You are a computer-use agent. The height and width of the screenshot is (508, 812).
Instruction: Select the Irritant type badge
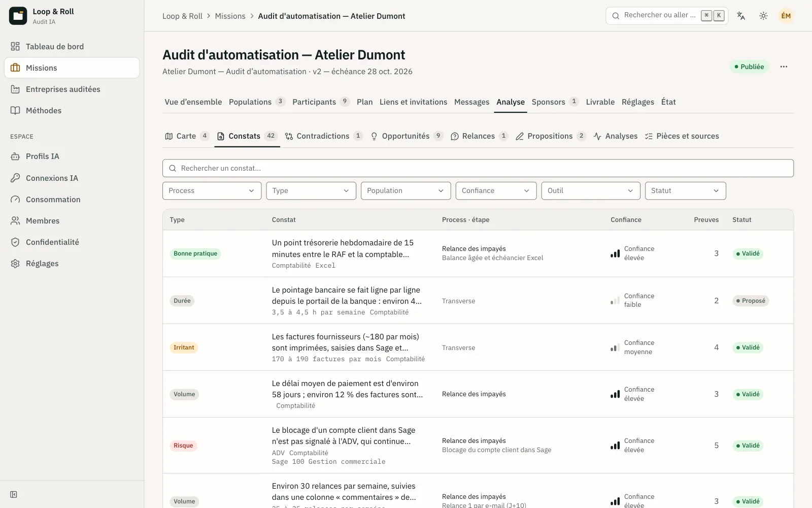point(184,347)
